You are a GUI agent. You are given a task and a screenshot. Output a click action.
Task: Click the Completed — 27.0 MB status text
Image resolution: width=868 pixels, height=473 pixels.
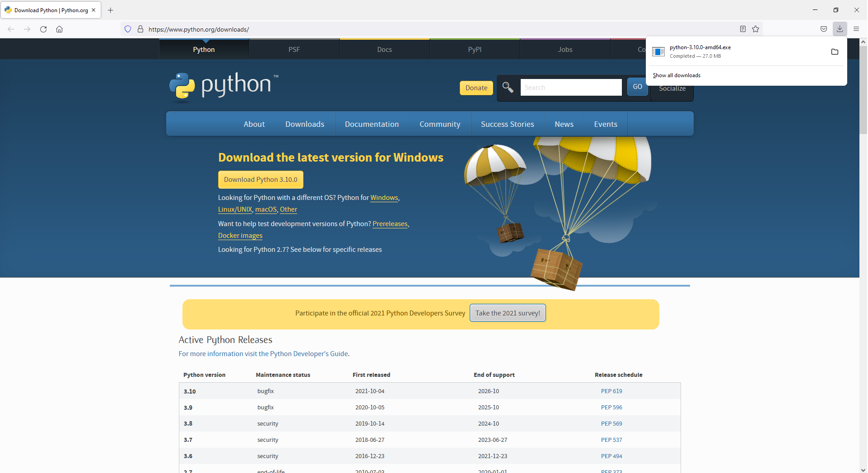695,56
